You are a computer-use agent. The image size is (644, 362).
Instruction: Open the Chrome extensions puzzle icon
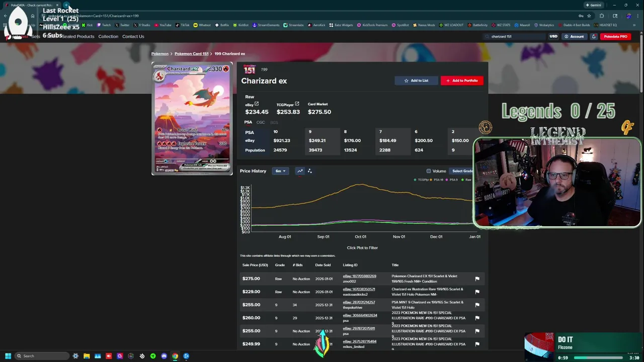pyautogui.click(x=602, y=16)
